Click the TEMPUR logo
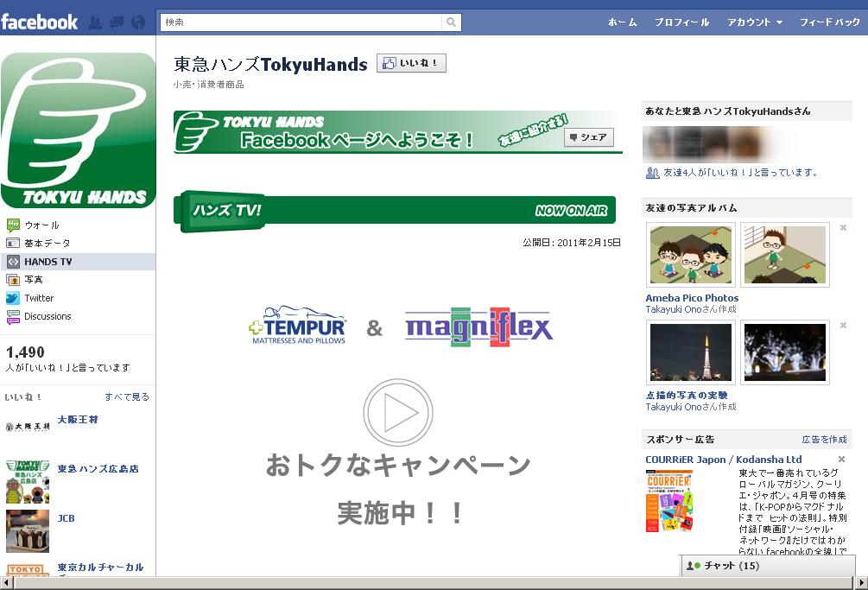868x590 pixels. pyautogui.click(x=298, y=326)
